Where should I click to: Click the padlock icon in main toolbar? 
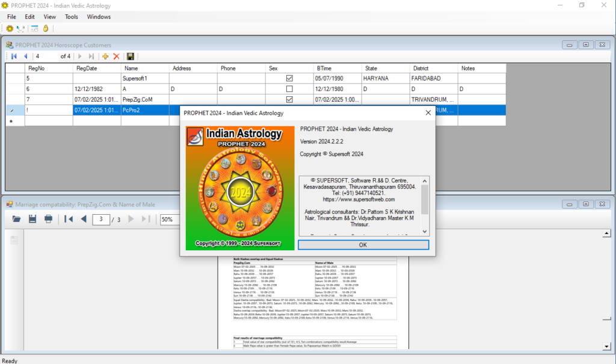click(46, 28)
